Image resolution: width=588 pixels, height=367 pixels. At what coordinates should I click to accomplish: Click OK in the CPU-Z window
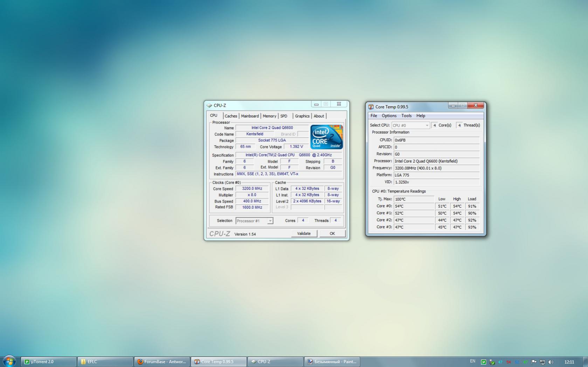[x=332, y=234]
